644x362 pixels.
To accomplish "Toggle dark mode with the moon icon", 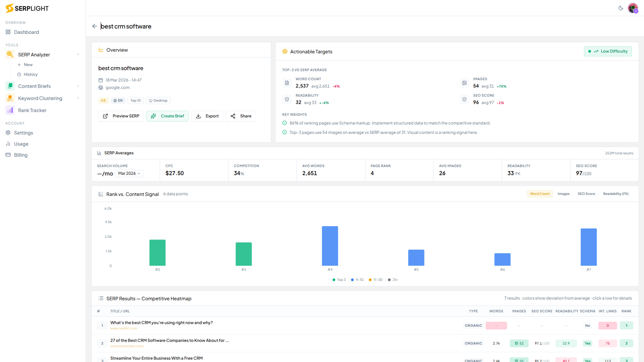I will tap(621, 8).
